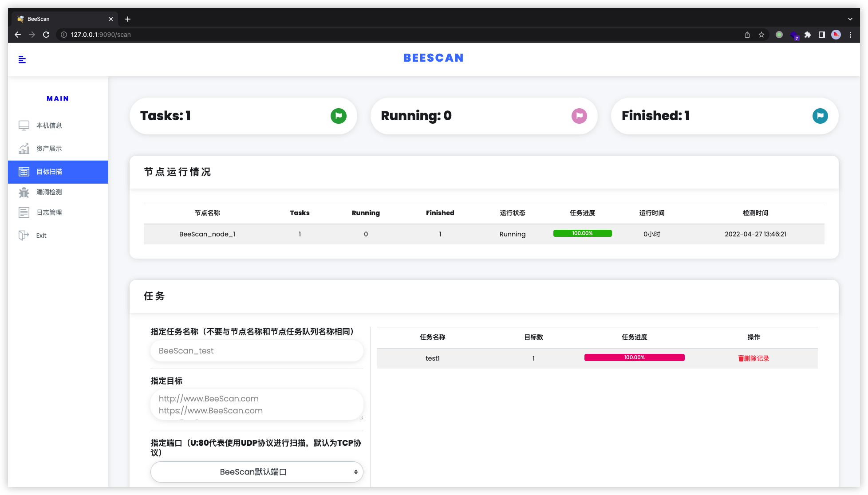Toggle the sidebar hamburger menu icon
The height and width of the screenshot is (495, 868).
[22, 59]
